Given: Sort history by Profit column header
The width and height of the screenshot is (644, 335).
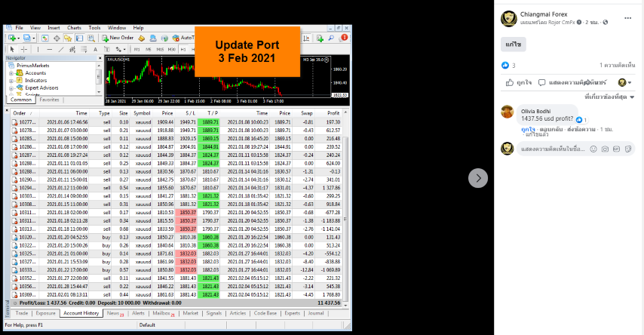Looking at the screenshot, I should coord(333,113).
